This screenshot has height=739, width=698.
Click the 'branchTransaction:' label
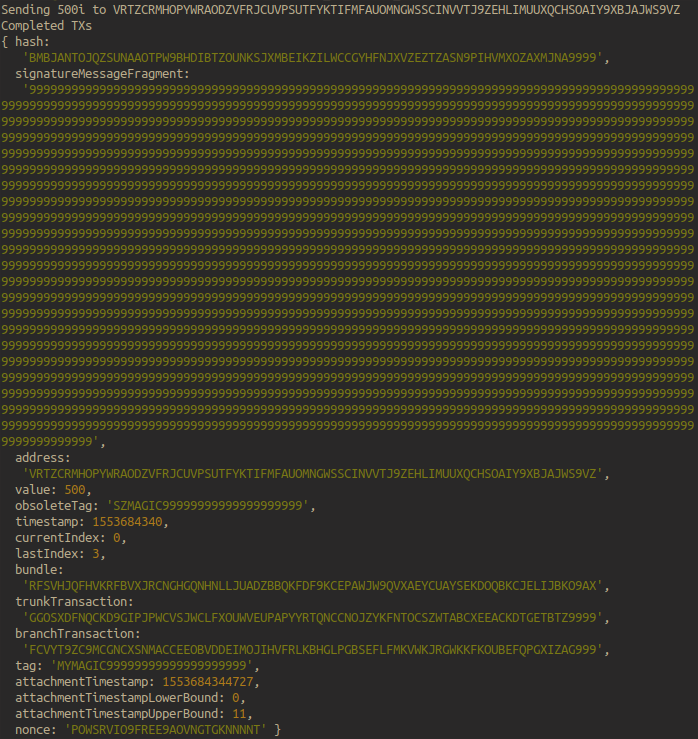tap(78, 634)
